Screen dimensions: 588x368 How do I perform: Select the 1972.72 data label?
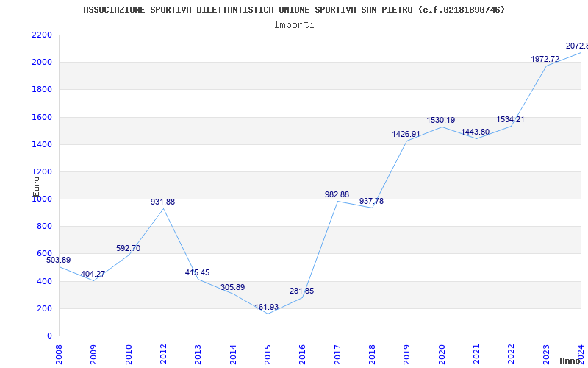coord(545,60)
